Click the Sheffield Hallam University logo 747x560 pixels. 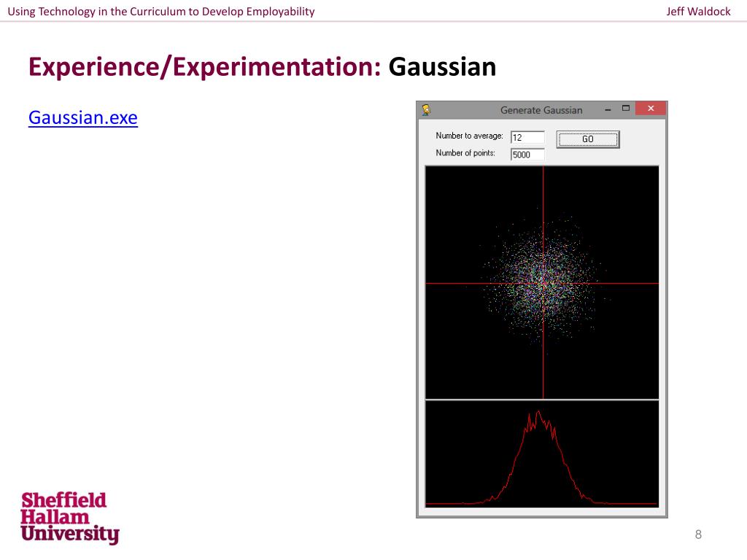[x=69, y=518]
